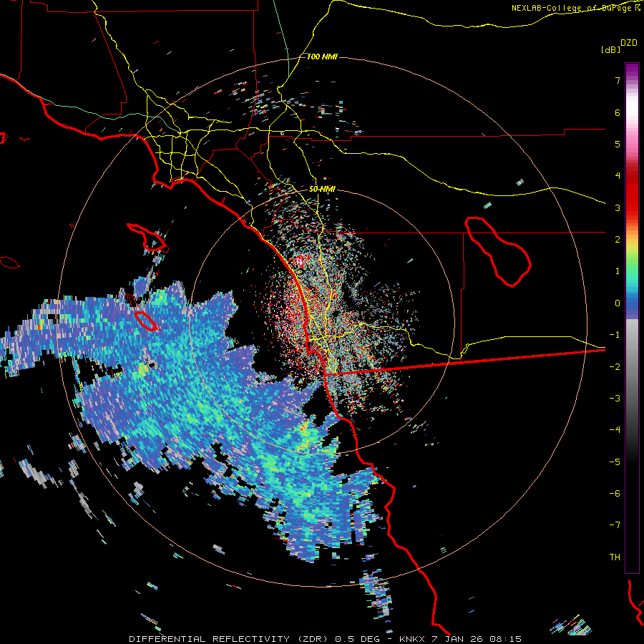Click the -3 value on the color scale

click(x=615, y=399)
